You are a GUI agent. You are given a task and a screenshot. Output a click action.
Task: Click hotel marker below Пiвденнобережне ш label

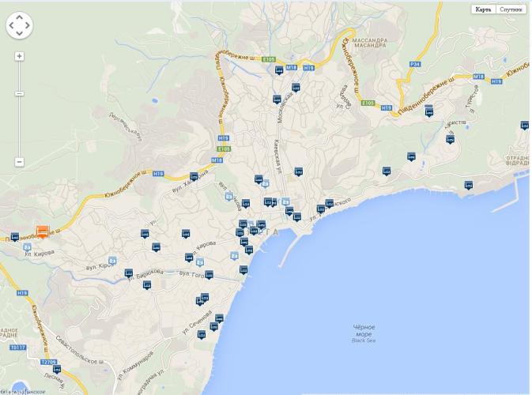pyautogui.click(x=429, y=111)
